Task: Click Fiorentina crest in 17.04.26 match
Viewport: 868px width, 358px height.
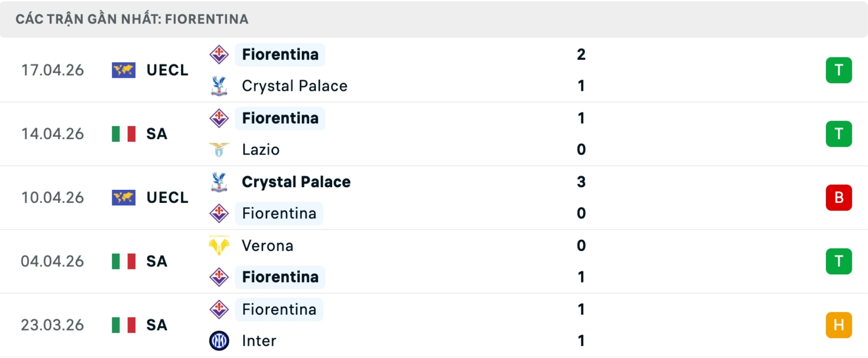Action: (x=219, y=55)
